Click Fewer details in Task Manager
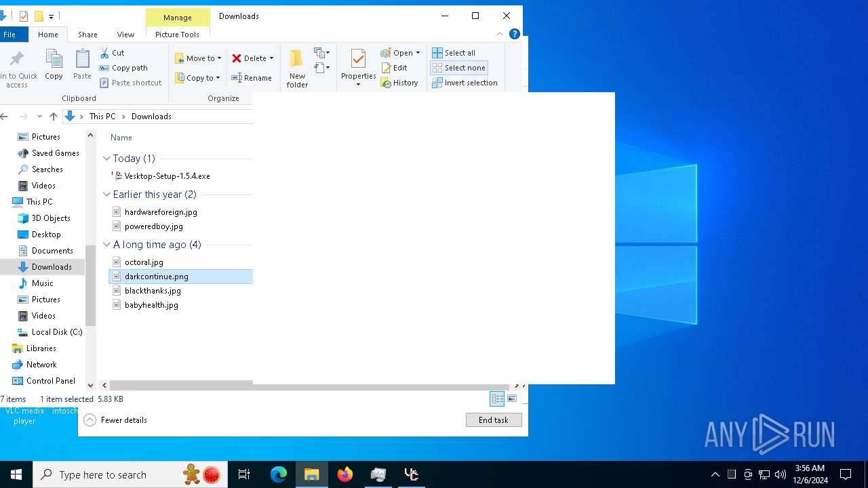This screenshot has width=868, height=488. [x=115, y=420]
